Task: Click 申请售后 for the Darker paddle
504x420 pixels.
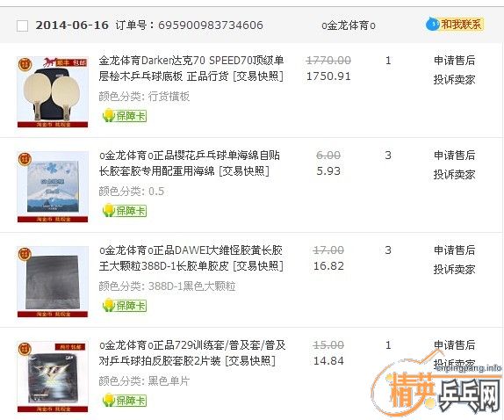Action: click(454, 60)
